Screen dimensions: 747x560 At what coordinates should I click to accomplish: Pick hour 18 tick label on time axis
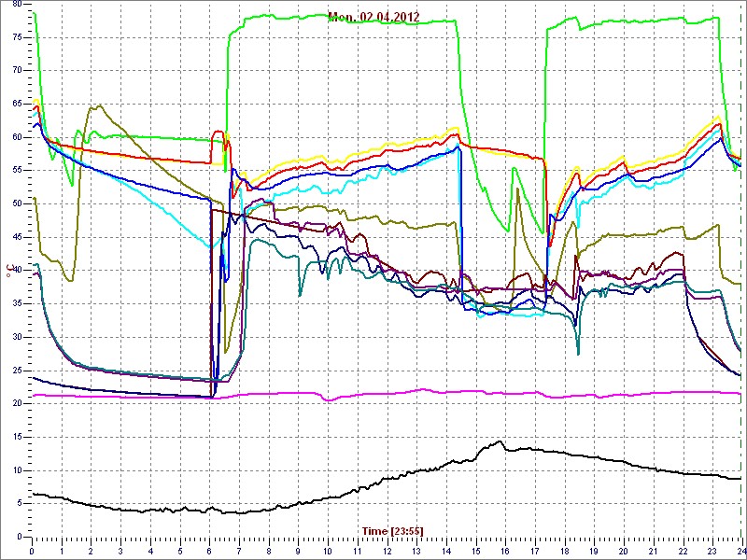click(x=564, y=551)
